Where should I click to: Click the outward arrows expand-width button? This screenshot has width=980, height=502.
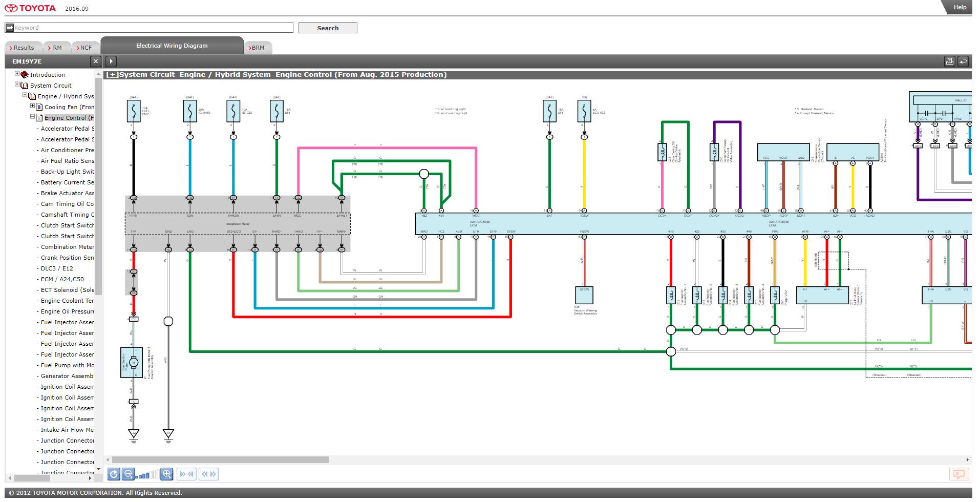[x=209, y=474]
